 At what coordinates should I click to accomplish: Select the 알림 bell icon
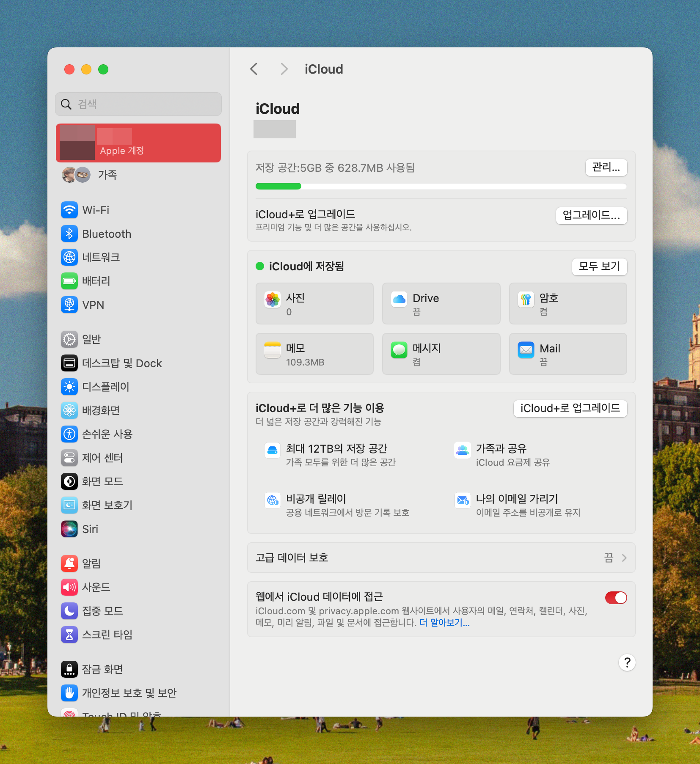pyautogui.click(x=69, y=563)
